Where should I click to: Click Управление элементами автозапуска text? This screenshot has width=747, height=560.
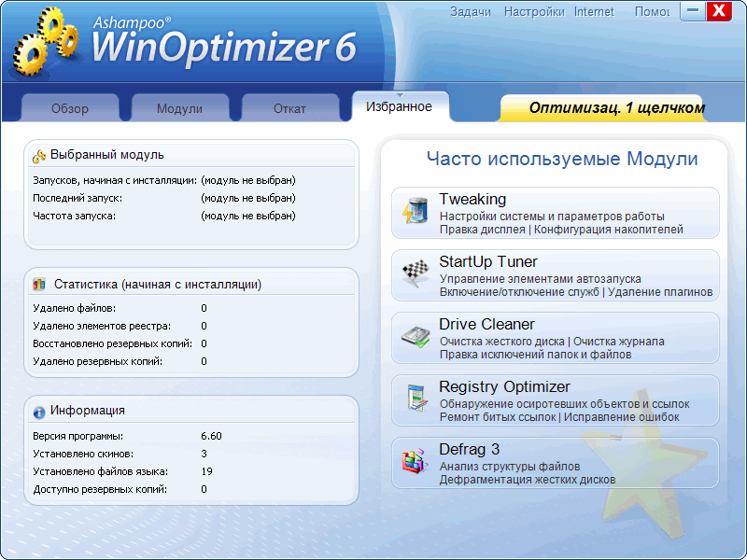point(541,278)
